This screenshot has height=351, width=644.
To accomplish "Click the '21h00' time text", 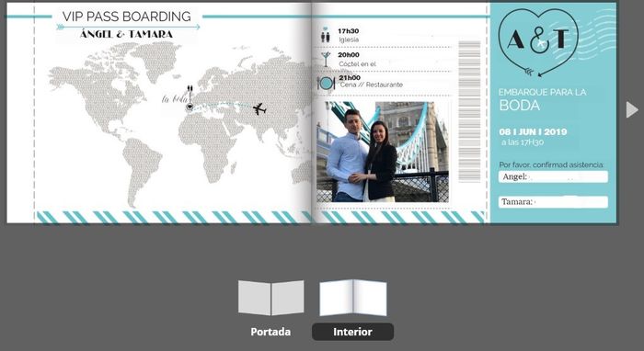I will 350,77.
